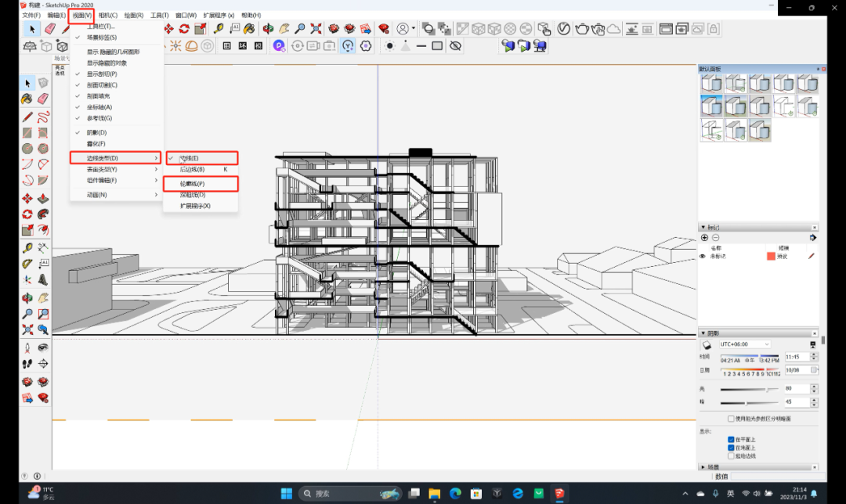The image size is (846, 504).
Task: Select the Rotate tool in left toolbar
Action: tap(27, 214)
